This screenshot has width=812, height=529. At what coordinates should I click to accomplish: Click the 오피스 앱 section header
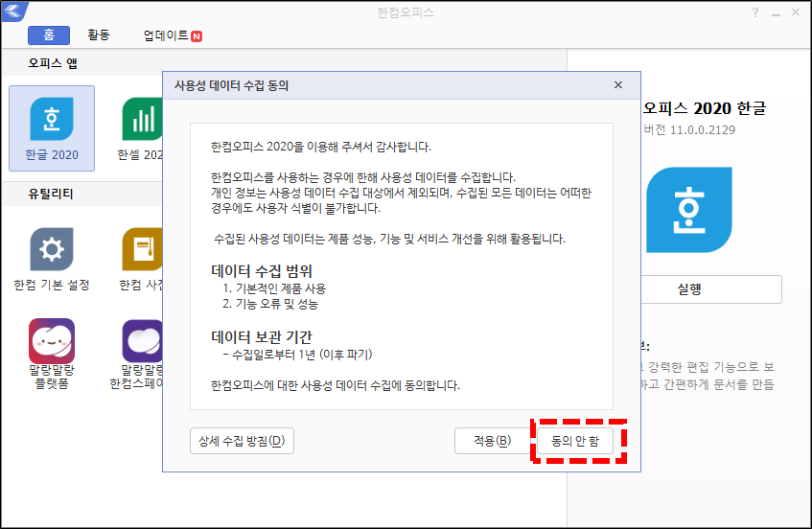pyautogui.click(x=53, y=63)
